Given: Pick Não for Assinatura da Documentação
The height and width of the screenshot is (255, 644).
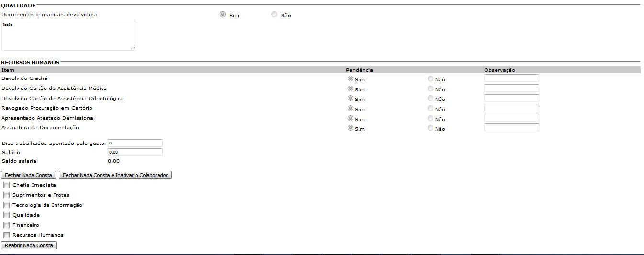Looking at the screenshot, I should [430, 128].
